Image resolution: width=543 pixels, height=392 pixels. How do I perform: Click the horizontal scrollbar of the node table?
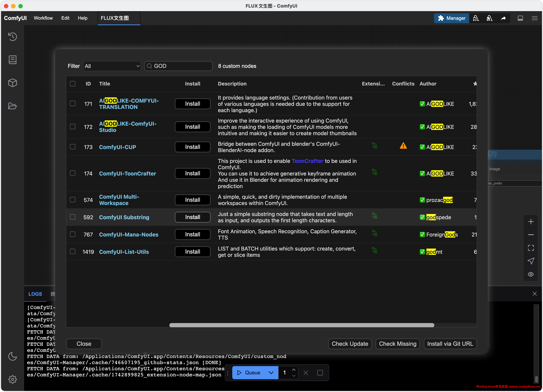point(302,325)
